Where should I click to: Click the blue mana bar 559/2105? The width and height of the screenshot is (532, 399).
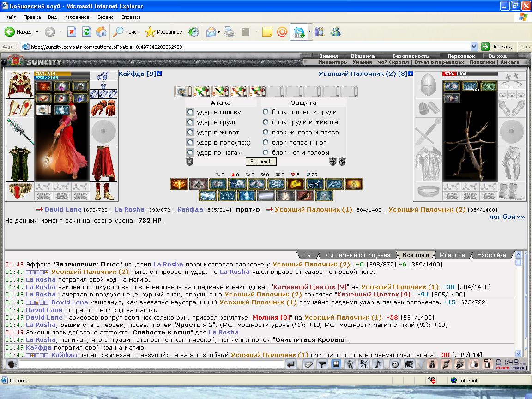pyautogui.click(x=62, y=78)
